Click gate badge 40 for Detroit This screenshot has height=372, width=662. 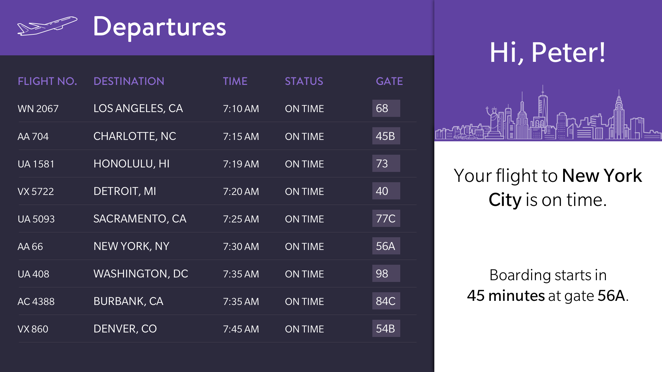tap(386, 191)
